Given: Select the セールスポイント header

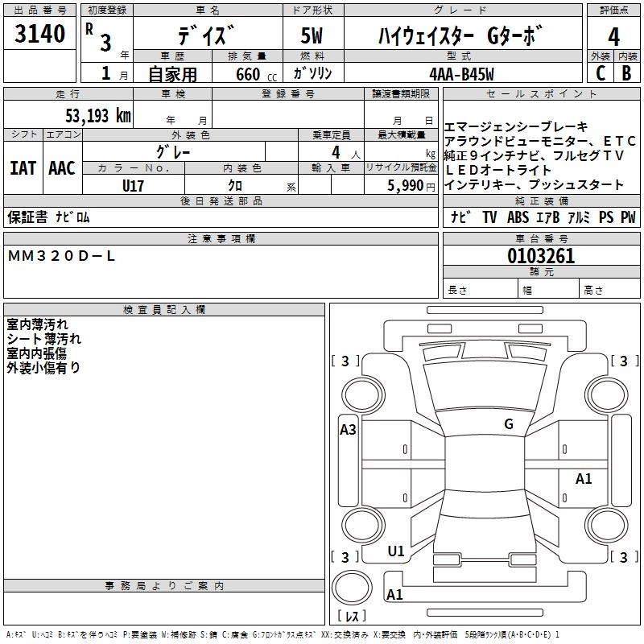Looking at the screenshot, I should pyautogui.click(x=541, y=93).
